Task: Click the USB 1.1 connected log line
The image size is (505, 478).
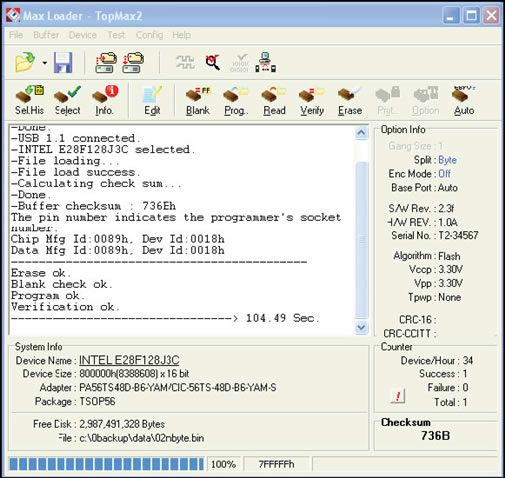Action: [x=76, y=138]
